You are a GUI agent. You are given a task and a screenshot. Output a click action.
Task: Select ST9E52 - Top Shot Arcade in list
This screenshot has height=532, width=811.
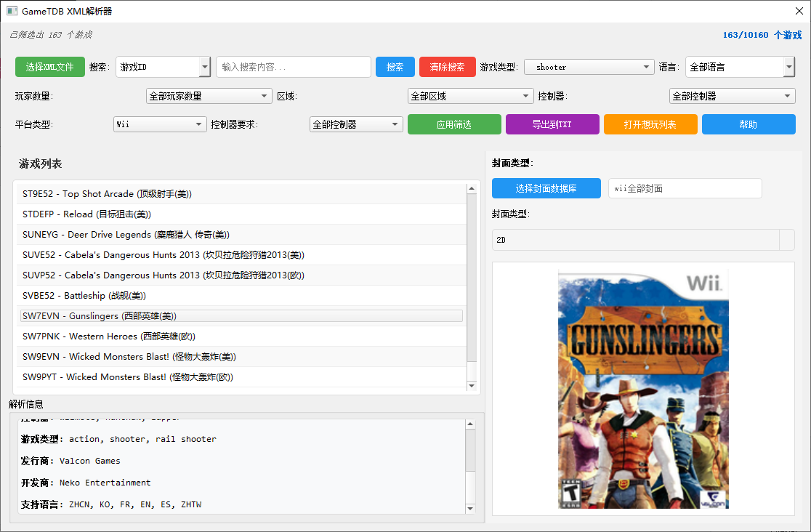[x=241, y=194]
